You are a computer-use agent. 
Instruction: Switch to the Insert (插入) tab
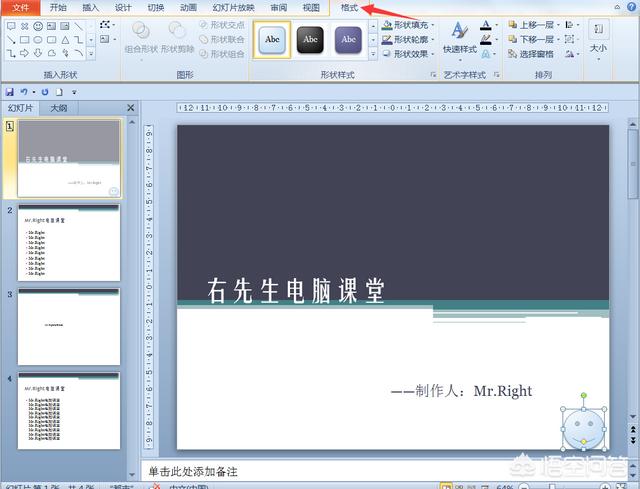90,8
